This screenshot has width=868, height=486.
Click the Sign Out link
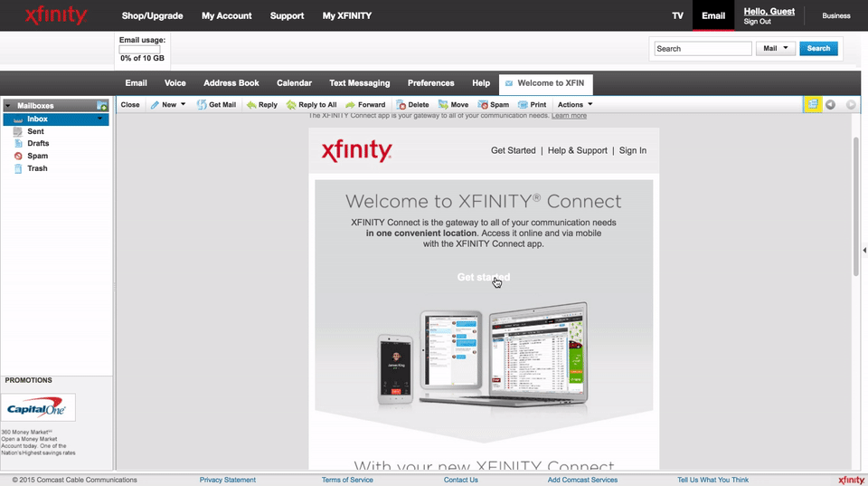coord(758,22)
